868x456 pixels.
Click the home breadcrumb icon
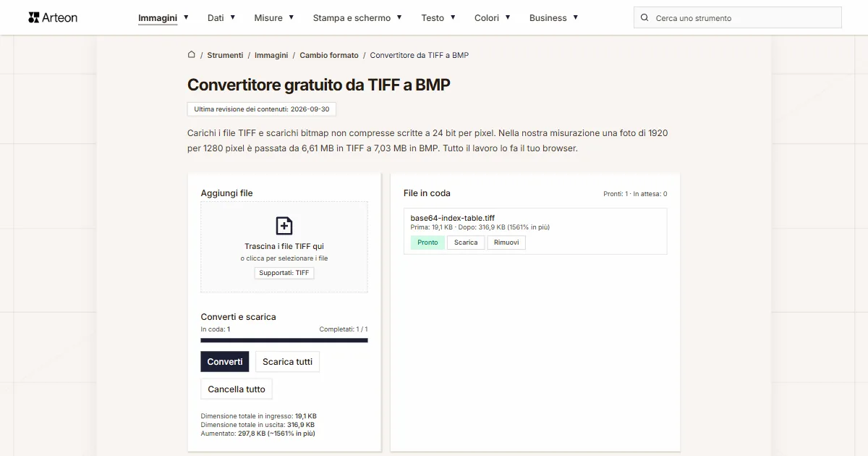pyautogui.click(x=192, y=54)
